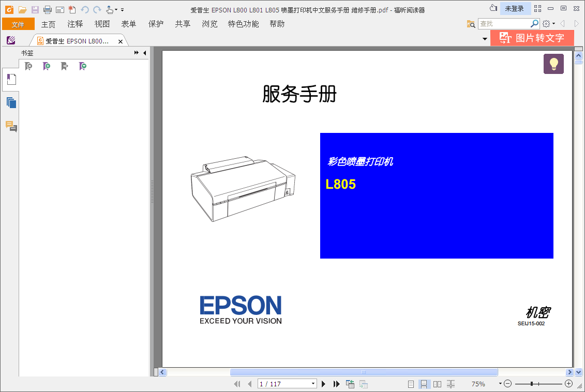Viewport: 585px width, 392px height.
Task: Click the add bookmark icon
Action: tap(46, 66)
